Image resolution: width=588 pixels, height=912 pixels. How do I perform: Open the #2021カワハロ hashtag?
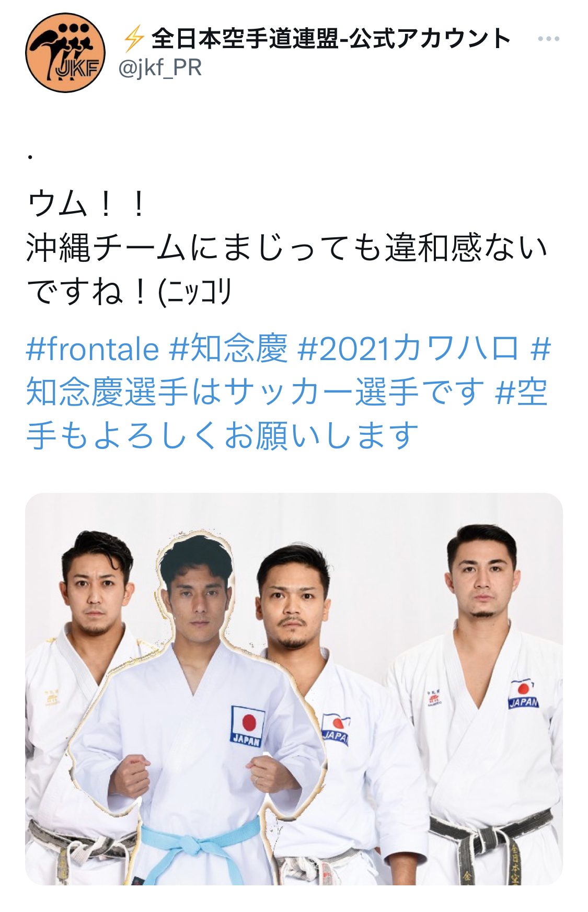409,349
